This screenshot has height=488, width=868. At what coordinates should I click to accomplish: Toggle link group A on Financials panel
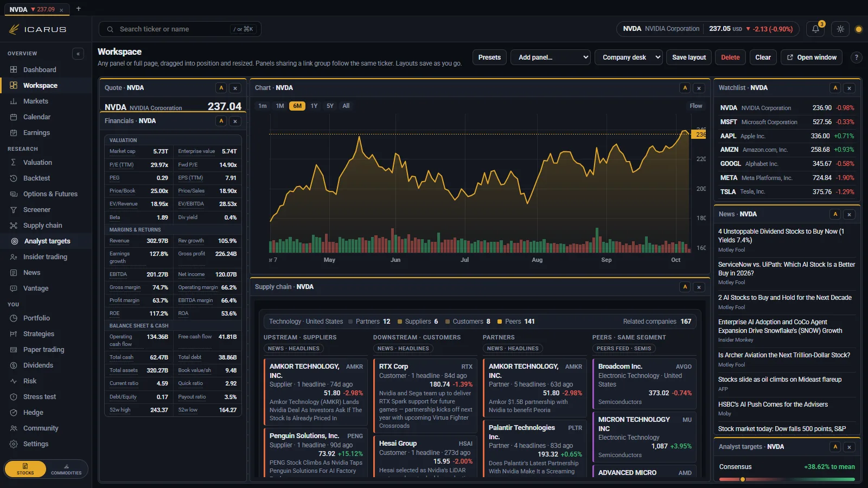[221, 121]
